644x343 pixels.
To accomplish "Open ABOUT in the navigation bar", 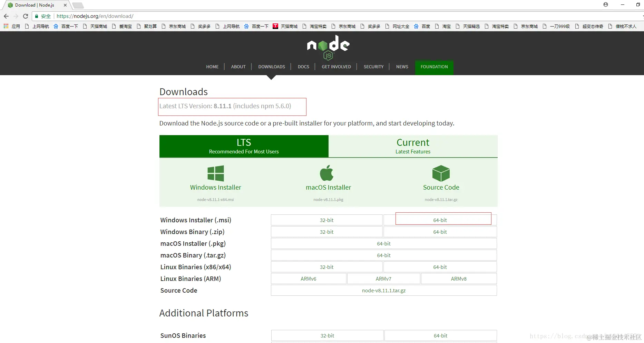I will [x=238, y=67].
